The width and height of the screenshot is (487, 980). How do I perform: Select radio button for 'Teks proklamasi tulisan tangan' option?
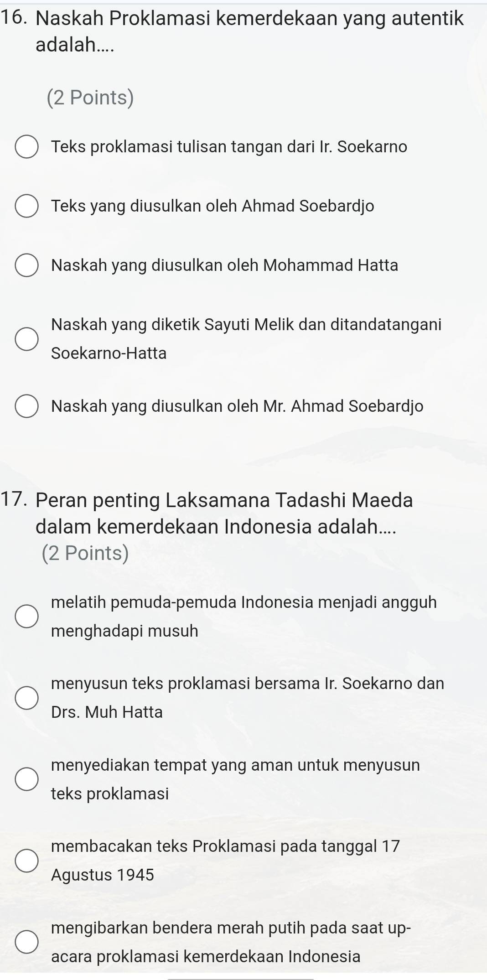tap(27, 147)
